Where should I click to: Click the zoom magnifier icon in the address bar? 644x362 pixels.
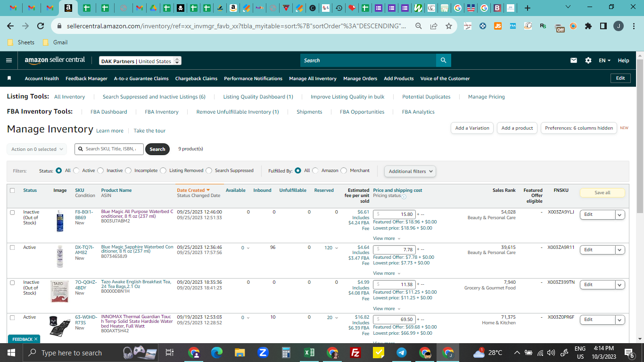419,26
